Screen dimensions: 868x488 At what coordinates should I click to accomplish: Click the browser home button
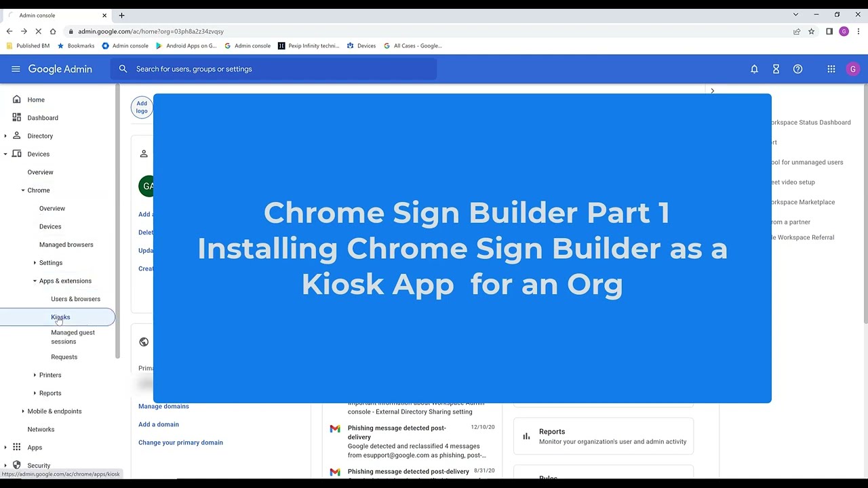point(52,31)
